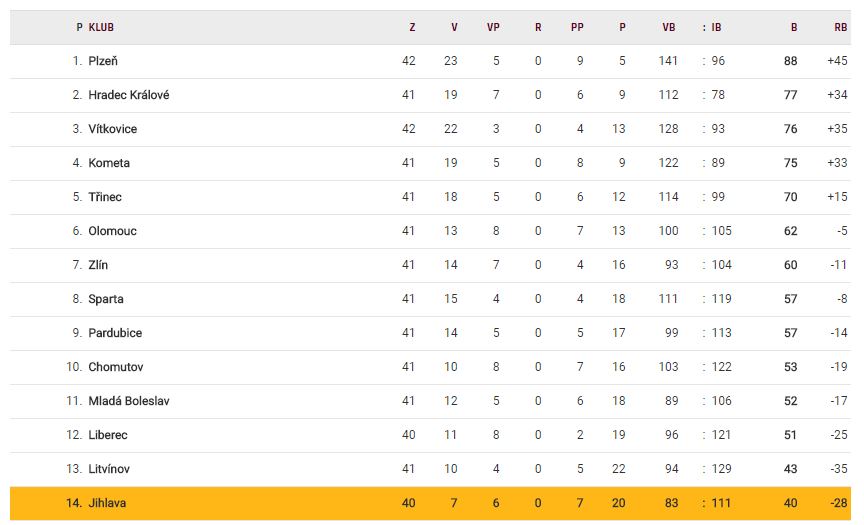
Task: Open Sparta club details
Action: (106, 299)
